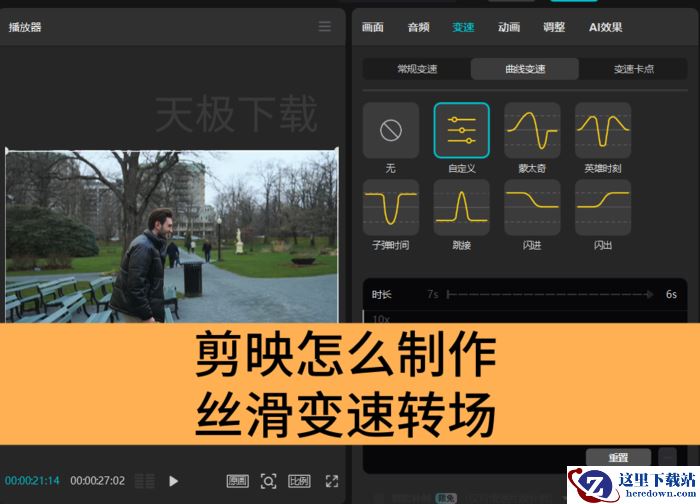Switch to the 画面 tab
The height and width of the screenshot is (504, 700).
[373, 27]
